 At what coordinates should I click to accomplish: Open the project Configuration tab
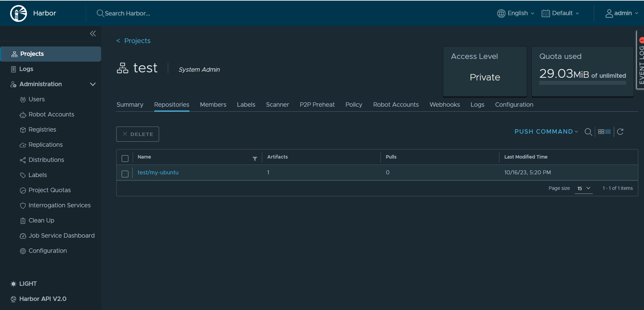pos(514,105)
